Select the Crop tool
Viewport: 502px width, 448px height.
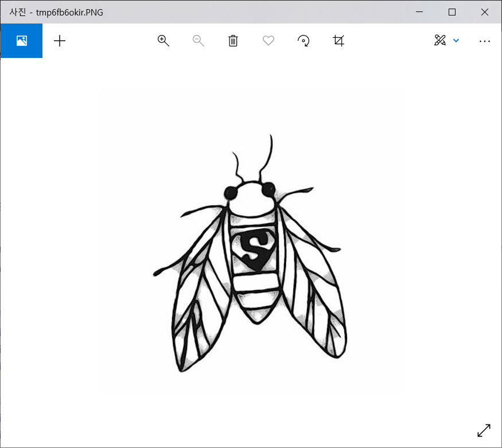(x=338, y=41)
